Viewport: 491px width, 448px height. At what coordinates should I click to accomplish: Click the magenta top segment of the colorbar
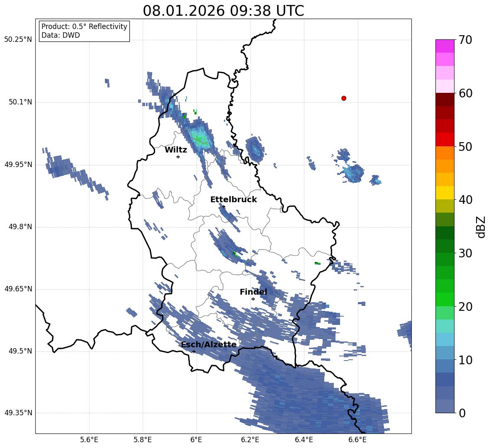(x=445, y=46)
